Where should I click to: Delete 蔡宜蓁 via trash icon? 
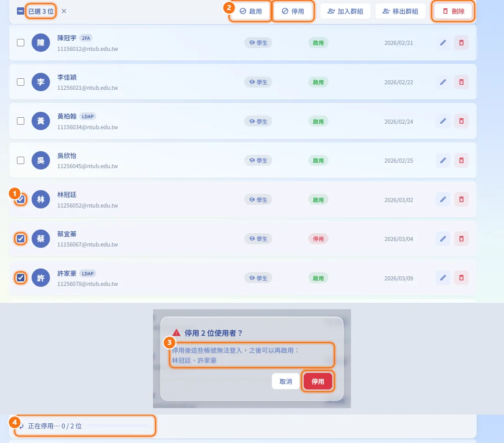coord(461,239)
